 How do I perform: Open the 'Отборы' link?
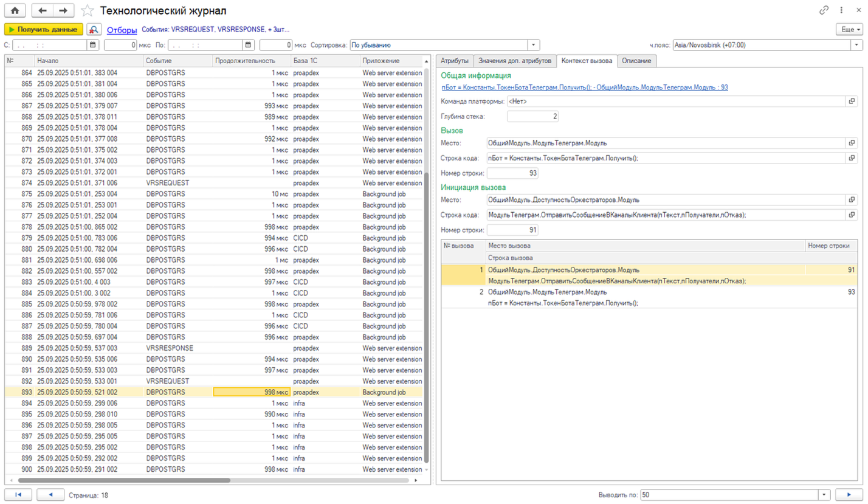coord(122,29)
